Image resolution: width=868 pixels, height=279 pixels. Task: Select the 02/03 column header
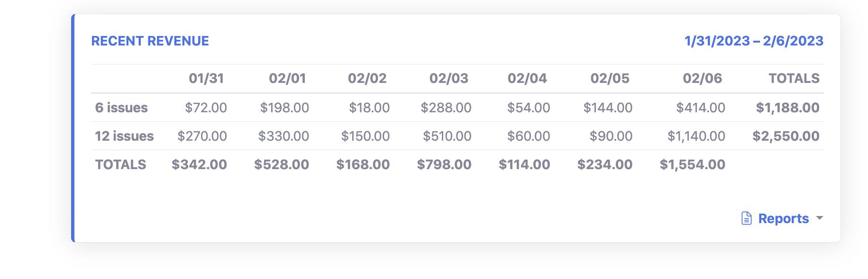(x=448, y=78)
